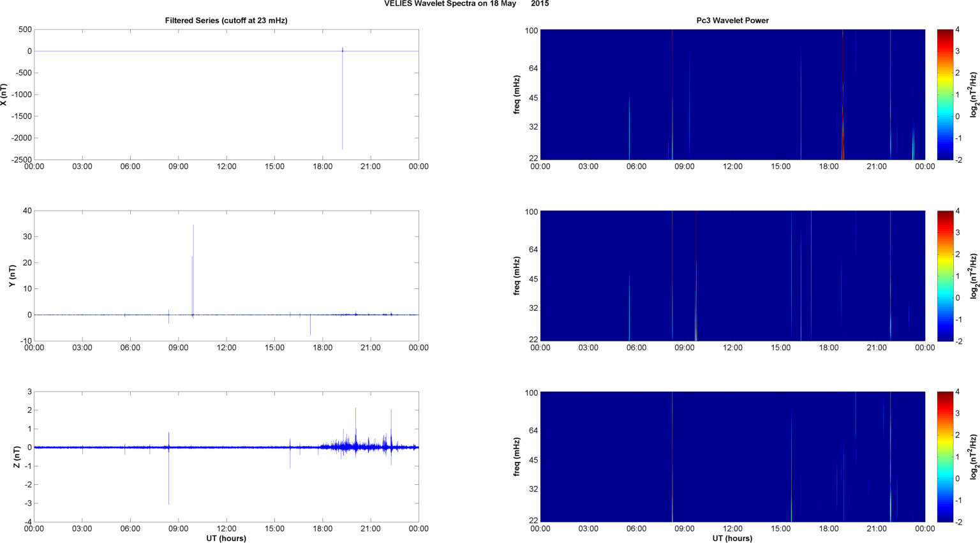Click the '-10' tick on the Y plot
This screenshot has width=980, height=543.
pyautogui.click(x=25, y=341)
